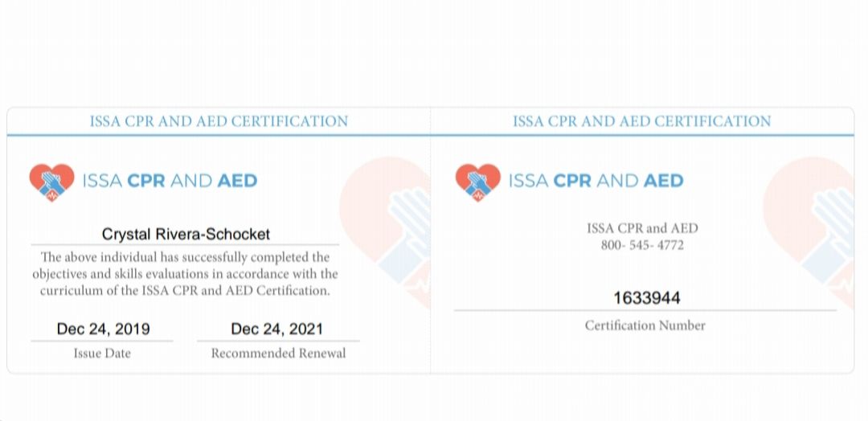Click the right ISSA CPR AND AED CERTIFICATION header

click(x=641, y=121)
